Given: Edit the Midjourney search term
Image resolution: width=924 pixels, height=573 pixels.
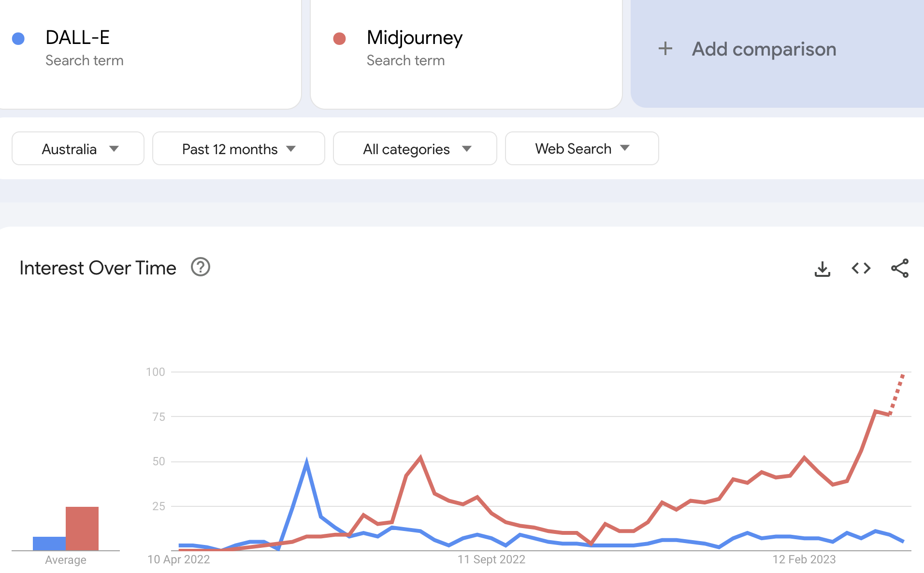Looking at the screenshot, I should tap(414, 38).
